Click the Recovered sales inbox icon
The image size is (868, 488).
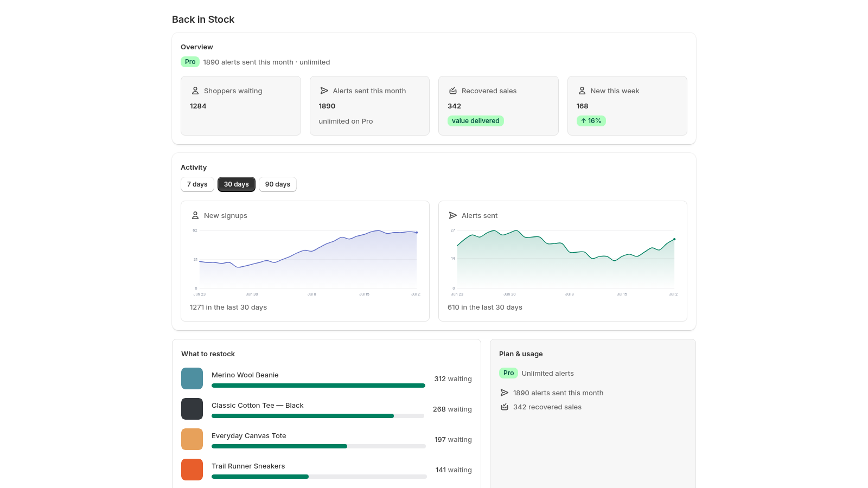click(x=453, y=91)
